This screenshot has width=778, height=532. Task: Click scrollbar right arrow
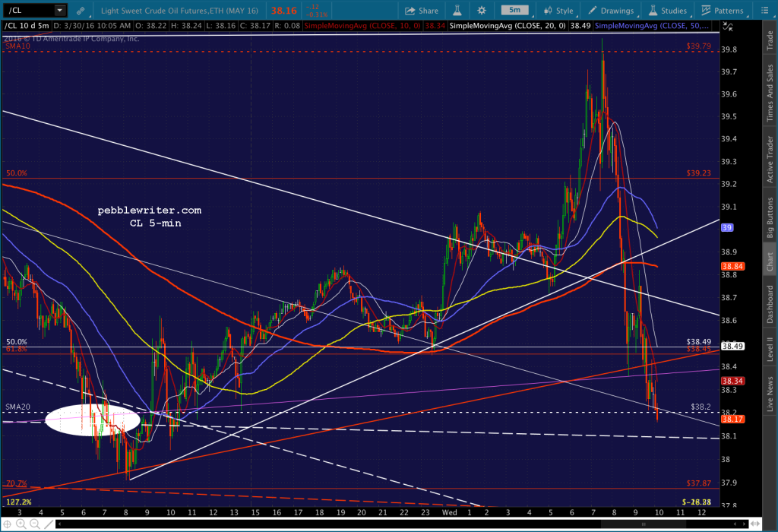(x=744, y=524)
